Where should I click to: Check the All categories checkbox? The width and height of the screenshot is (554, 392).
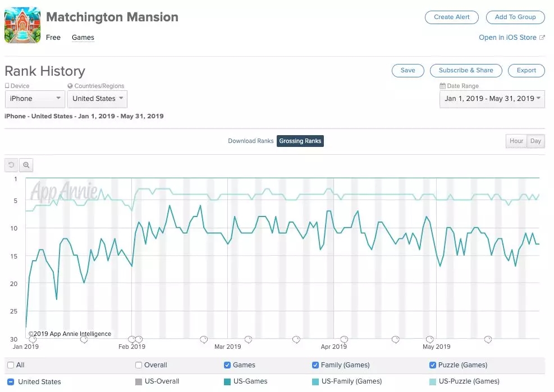11,365
